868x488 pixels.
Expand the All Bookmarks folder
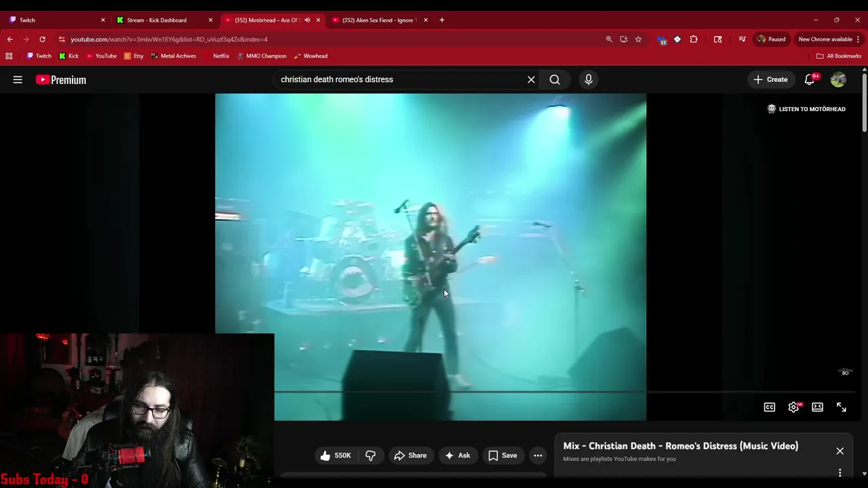click(839, 56)
